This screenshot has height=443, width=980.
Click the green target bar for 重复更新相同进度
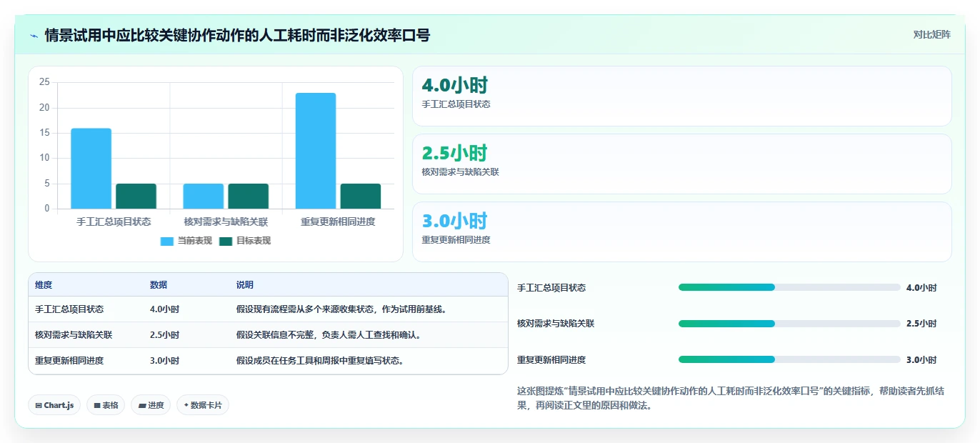pos(361,196)
